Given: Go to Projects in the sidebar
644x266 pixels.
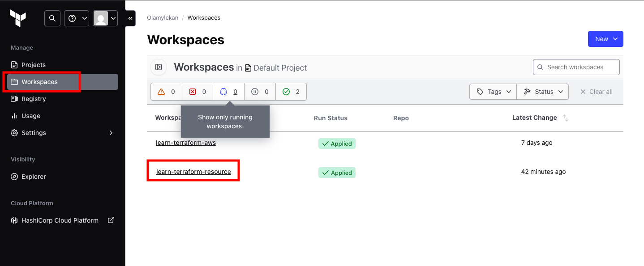Looking at the screenshot, I should pos(63,65).
